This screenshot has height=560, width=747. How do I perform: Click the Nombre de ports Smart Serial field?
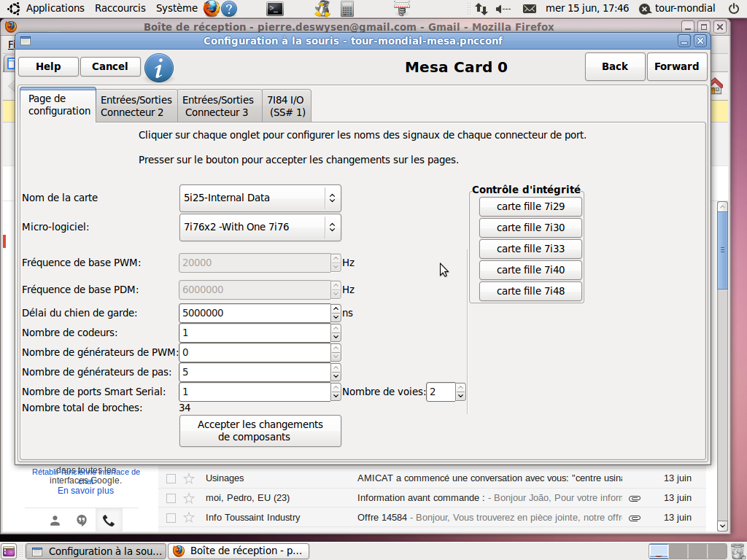point(255,392)
